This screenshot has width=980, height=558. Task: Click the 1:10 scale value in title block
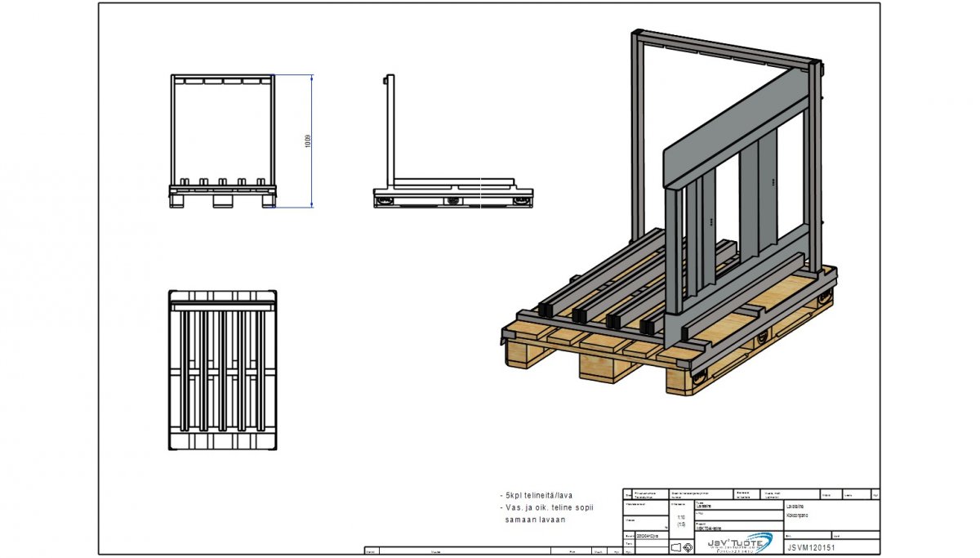[x=681, y=517]
